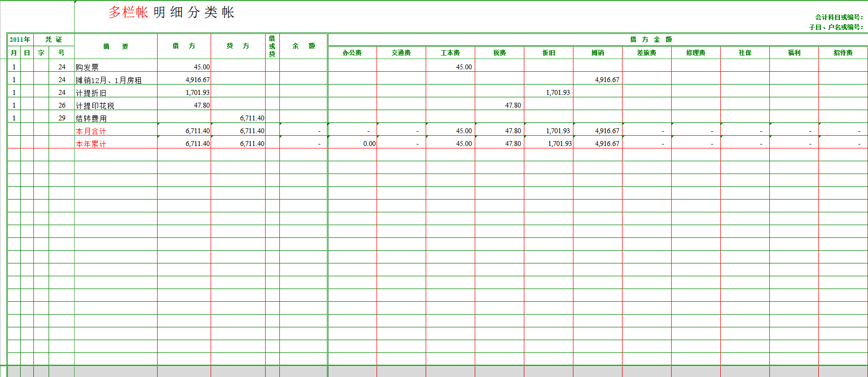Viewport: 868px width, 377px height.
Task: Click the 会计科目或编号 label
Action: coord(839,17)
